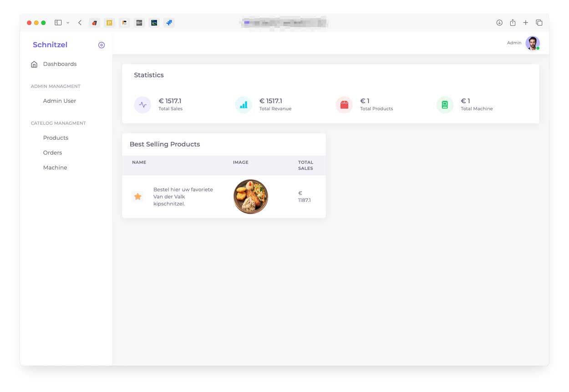569x392 pixels.
Task: Toggle the browser sidebar panel
Action: click(58, 23)
